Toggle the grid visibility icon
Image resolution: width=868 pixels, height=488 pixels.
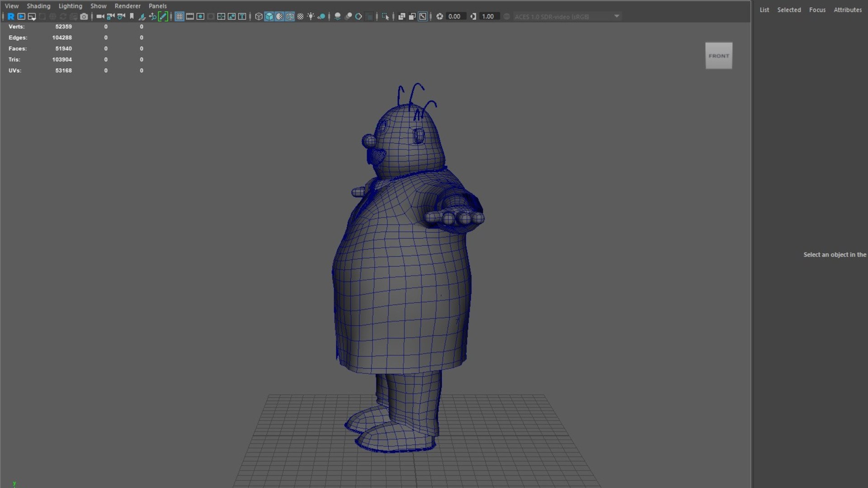coord(179,17)
